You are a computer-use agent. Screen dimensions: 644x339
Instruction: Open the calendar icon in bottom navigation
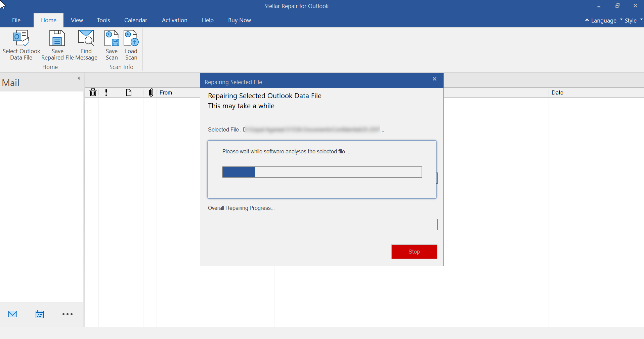[x=40, y=314]
